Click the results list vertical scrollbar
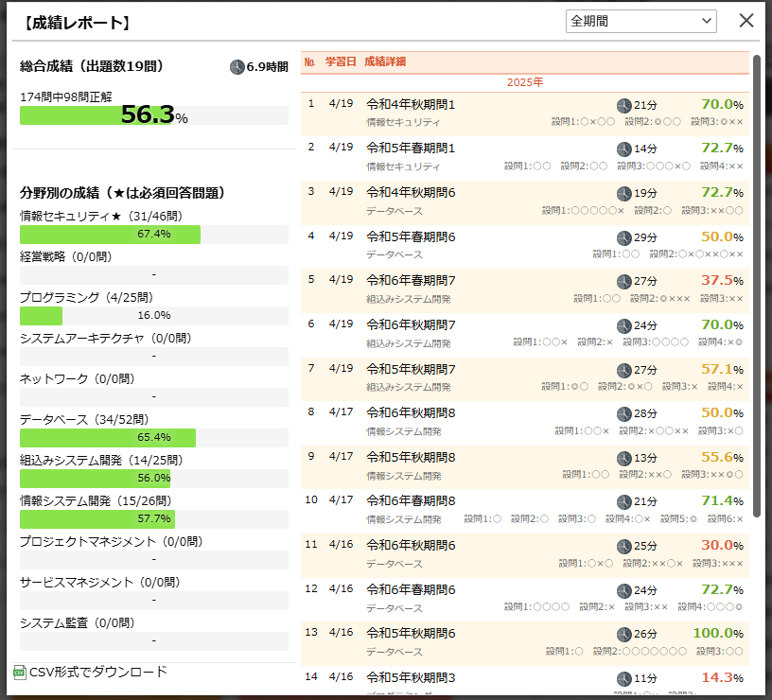 pos(757,286)
